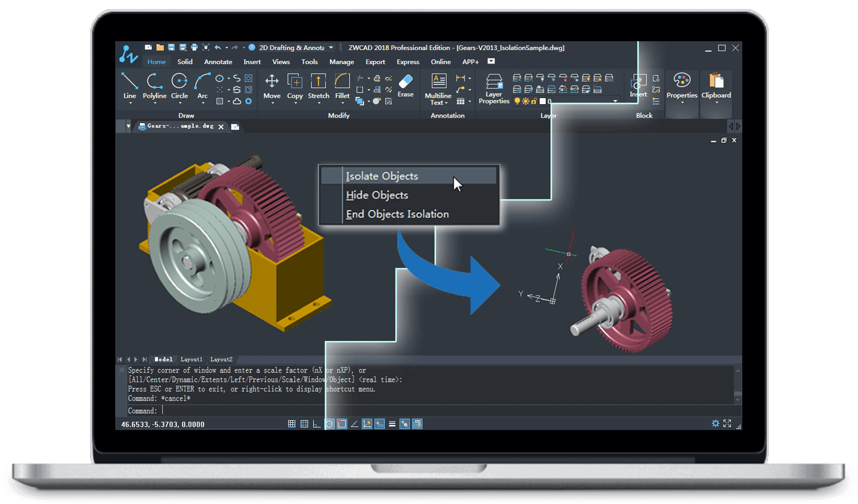Toggle object snap in status bar
858x504 pixels.
pos(342,424)
